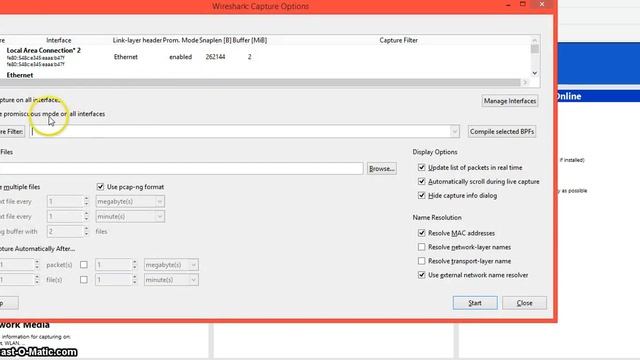Click the Ethernet link-layer cell
The height and width of the screenshot is (360, 640).
tap(126, 57)
